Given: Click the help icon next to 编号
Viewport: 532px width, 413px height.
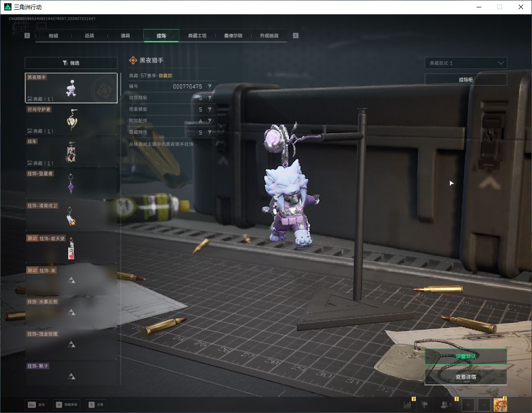Looking at the screenshot, I should [210, 87].
